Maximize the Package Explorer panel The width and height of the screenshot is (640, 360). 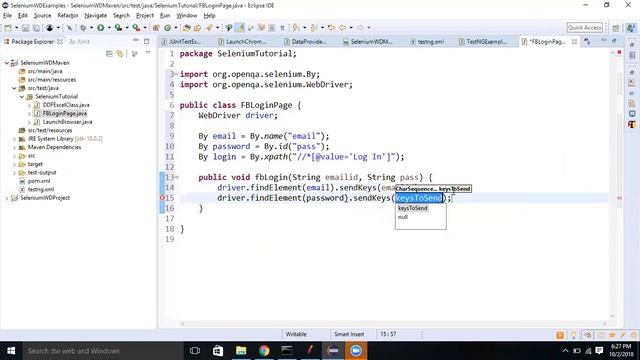(147, 41)
